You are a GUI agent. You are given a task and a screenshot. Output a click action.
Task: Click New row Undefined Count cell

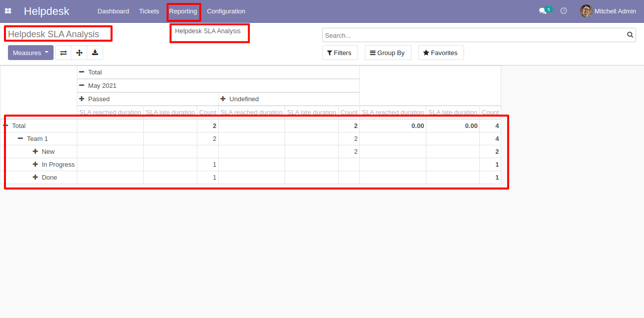349,152
